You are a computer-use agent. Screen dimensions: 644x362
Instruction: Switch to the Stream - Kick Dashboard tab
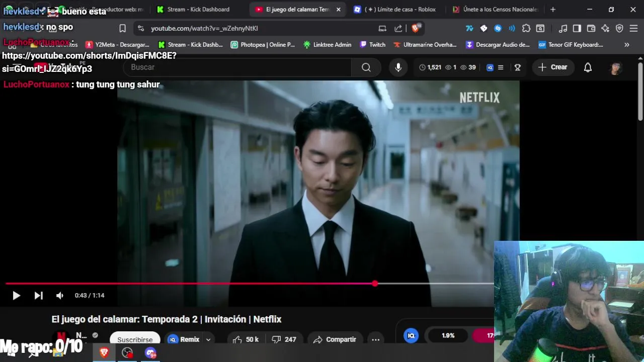coord(198,10)
